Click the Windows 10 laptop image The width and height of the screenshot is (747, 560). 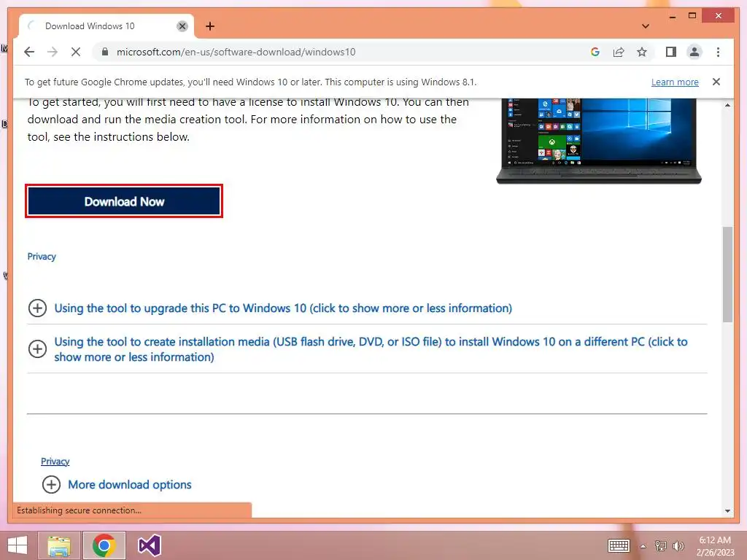599,141
